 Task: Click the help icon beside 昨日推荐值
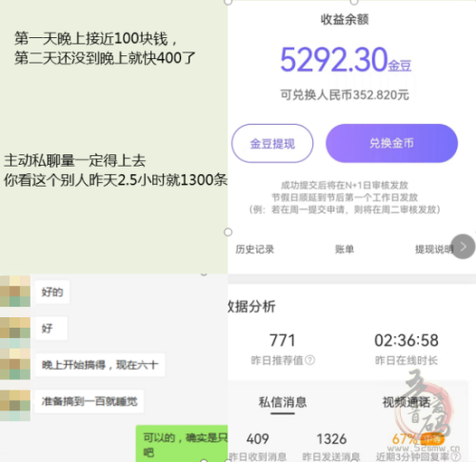pos(309,360)
